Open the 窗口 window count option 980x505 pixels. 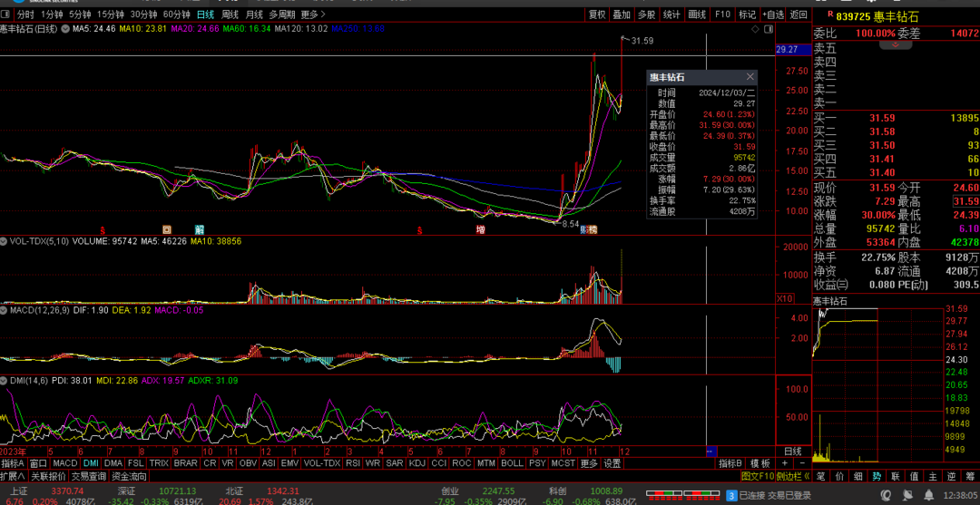pyautogui.click(x=38, y=463)
